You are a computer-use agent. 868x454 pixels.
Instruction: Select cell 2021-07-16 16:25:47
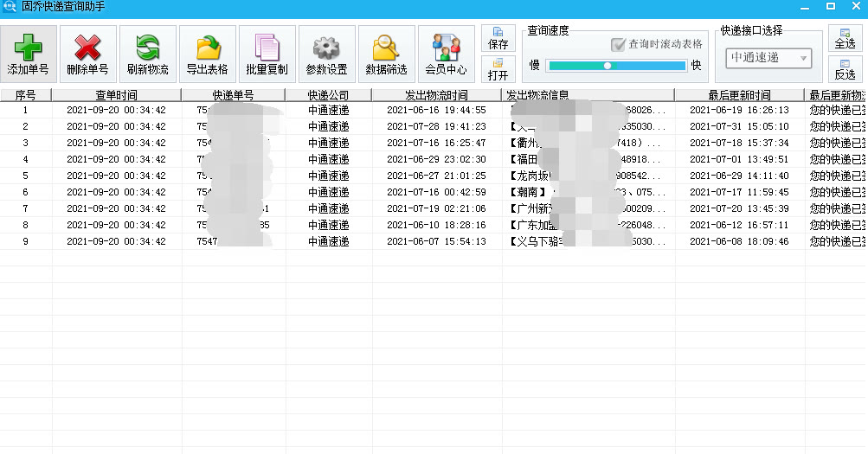(x=436, y=143)
